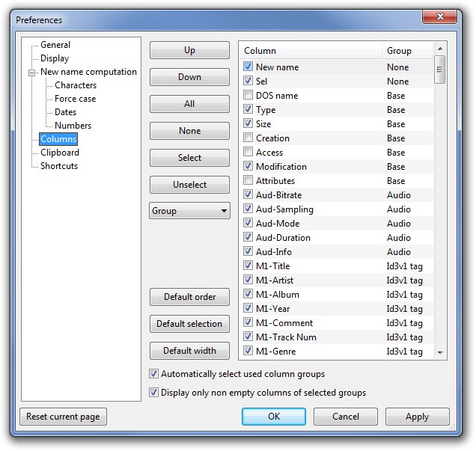
Task: Toggle the Size column checkbox
Action: click(x=248, y=123)
